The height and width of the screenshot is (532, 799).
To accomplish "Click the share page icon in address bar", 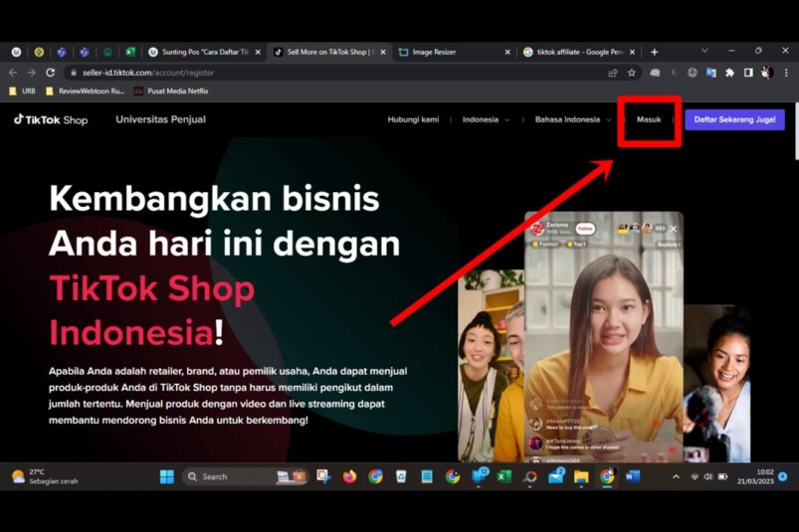I will [613, 73].
